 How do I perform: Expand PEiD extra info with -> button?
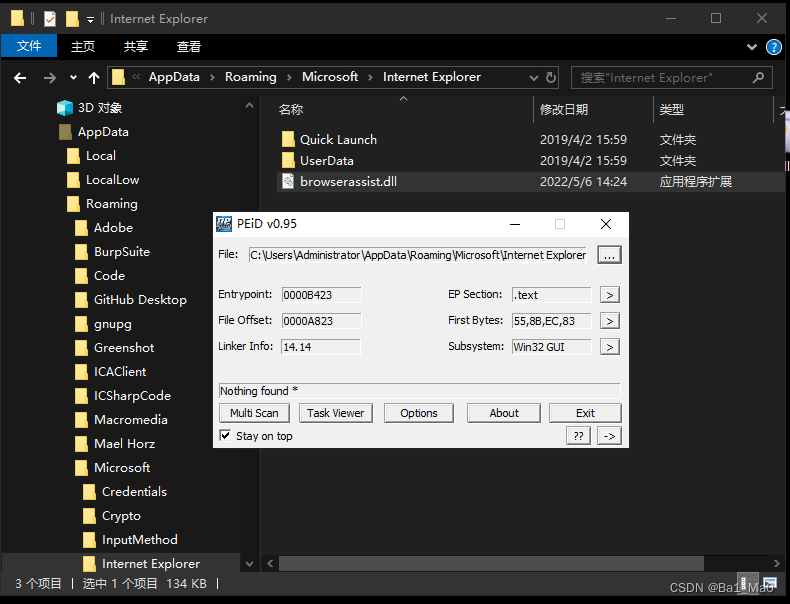pyautogui.click(x=610, y=436)
